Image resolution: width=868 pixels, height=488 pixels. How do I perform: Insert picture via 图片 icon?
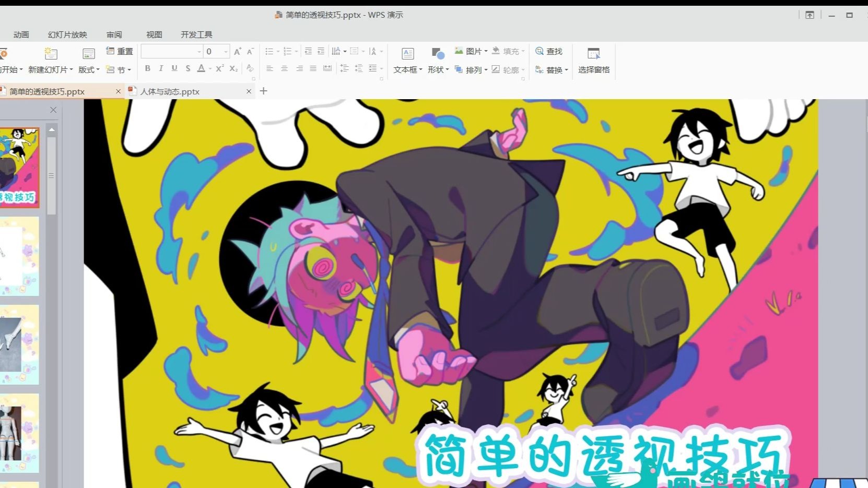tap(459, 51)
